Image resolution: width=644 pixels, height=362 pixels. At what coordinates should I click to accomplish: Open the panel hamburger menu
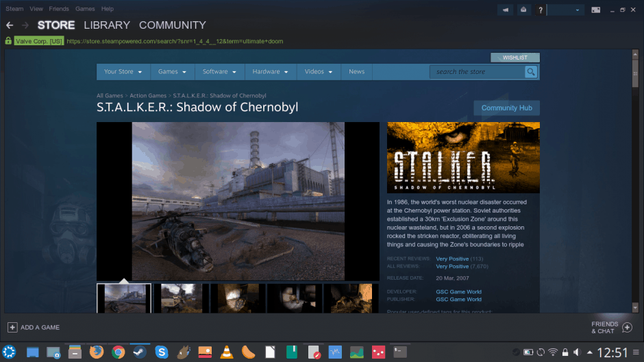pyautogui.click(x=636, y=352)
